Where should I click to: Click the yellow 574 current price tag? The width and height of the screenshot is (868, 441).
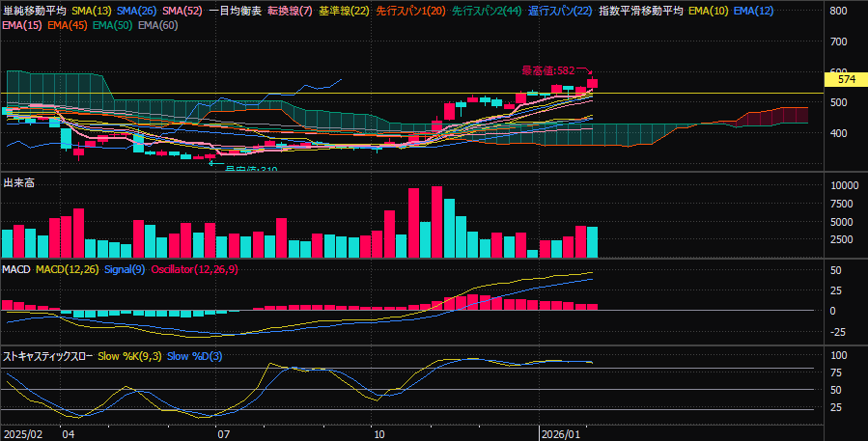click(x=846, y=79)
